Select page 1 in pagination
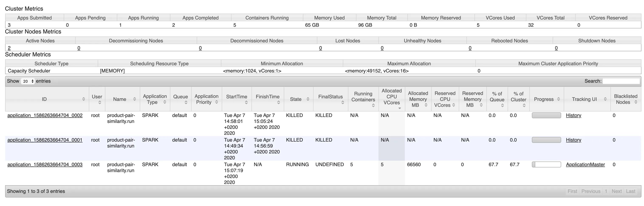This screenshot has width=644, height=206. click(606, 191)
